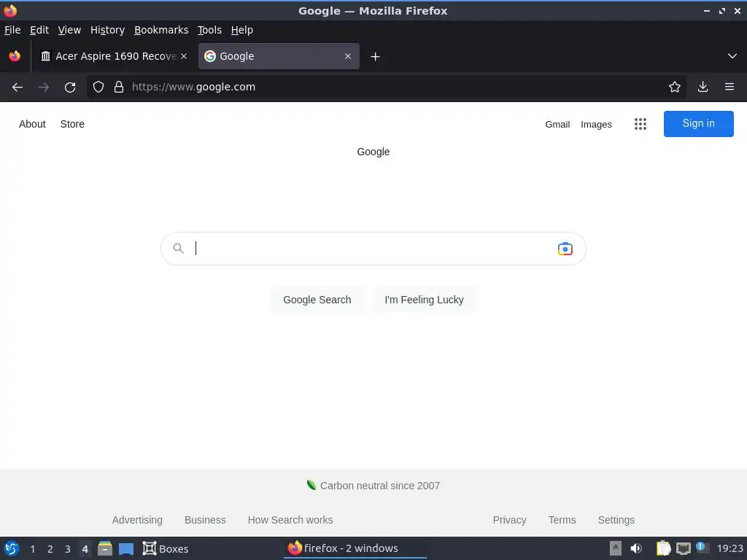Screen dimensions: 747x560
Task: Open the Downloads panel
Action: coord(703,87)
